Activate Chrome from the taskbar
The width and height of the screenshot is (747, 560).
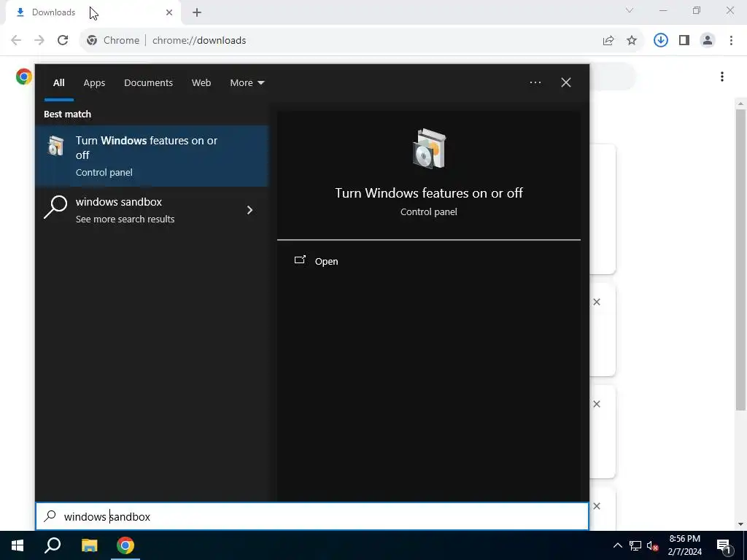(x=125, y=545)
